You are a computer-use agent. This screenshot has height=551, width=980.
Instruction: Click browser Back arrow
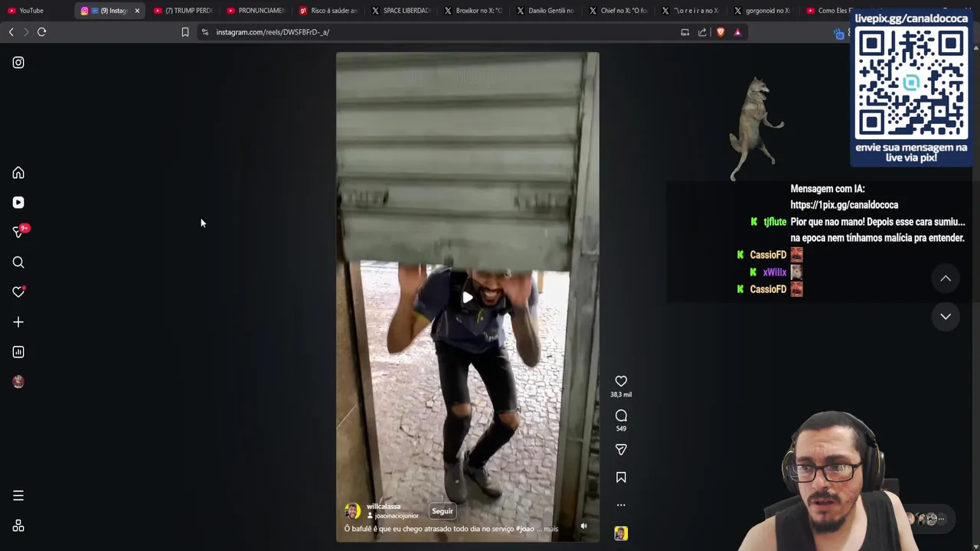[11, 32]
